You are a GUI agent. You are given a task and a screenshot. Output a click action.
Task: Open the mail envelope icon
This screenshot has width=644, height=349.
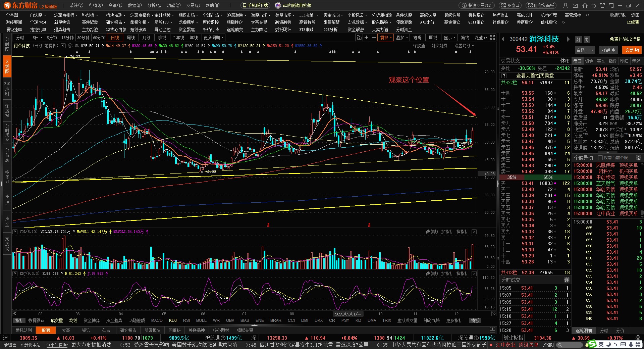tap(575, 6)
